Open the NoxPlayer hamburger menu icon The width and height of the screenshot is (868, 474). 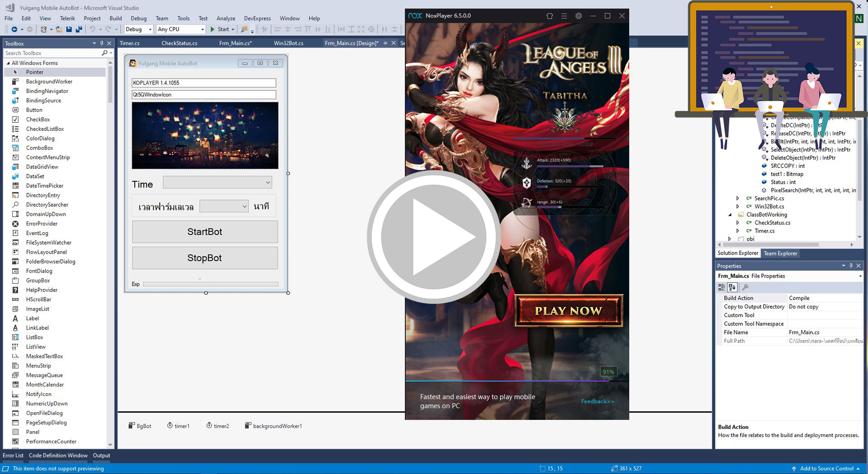(x=564, y=16)
